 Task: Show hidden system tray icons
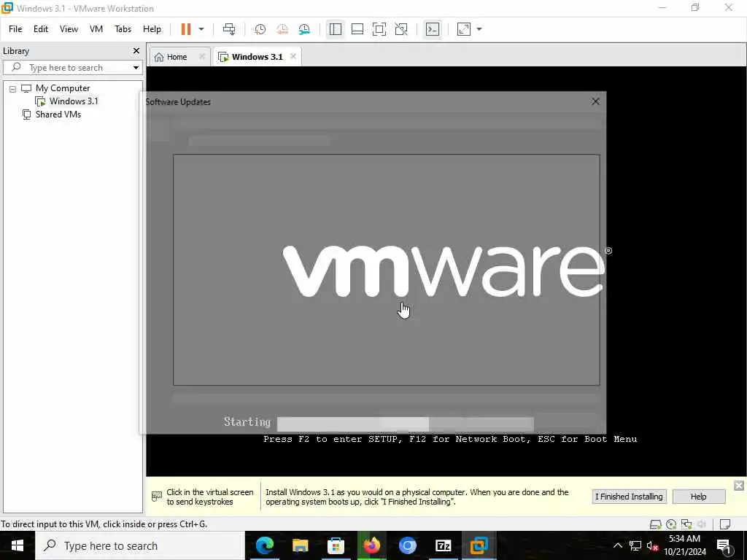tap(617, 545)
